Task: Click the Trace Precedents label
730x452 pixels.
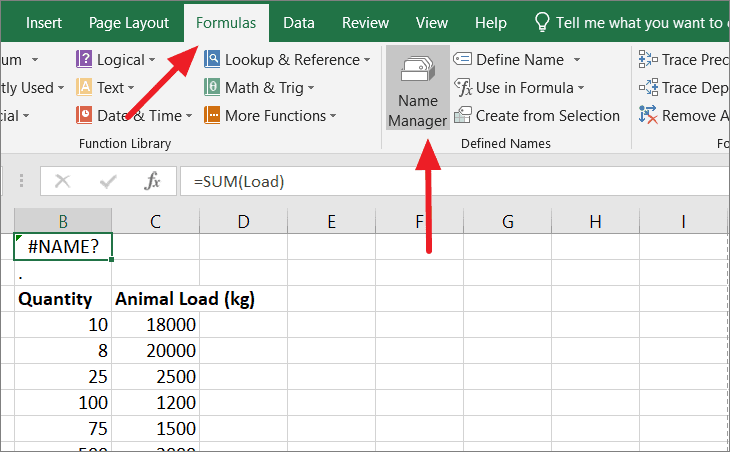Action: [x=696, y=60]
